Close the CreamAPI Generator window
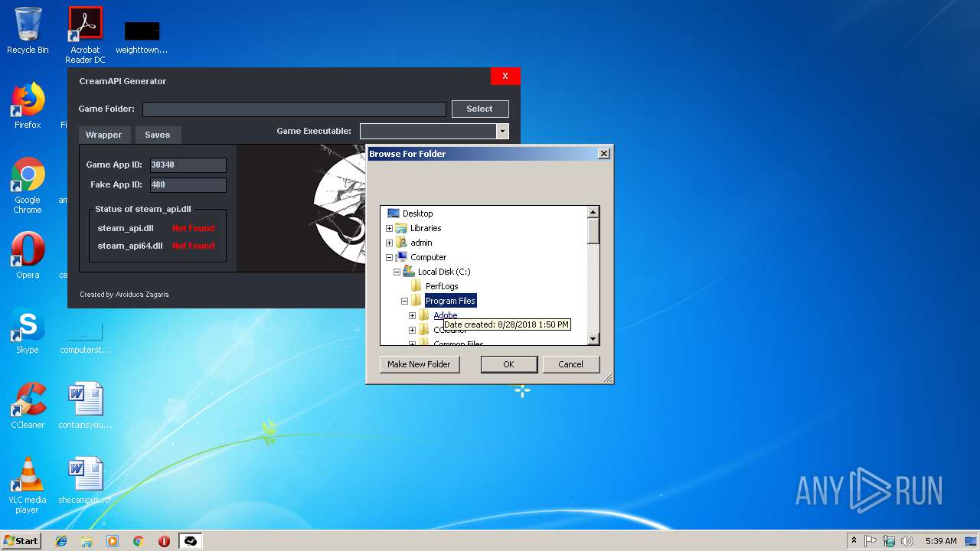The height and width of the screenshot is (551, 980). point(505,76)
